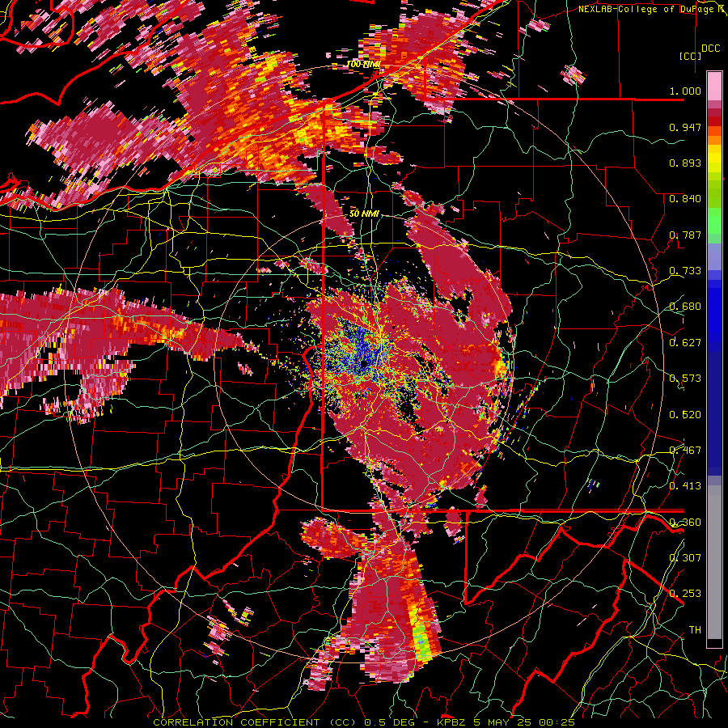Image resolution: width=728 pixels, height=728 pixels.
Task: Select the 0.733 value on the scale
Action: click(685, 271)
